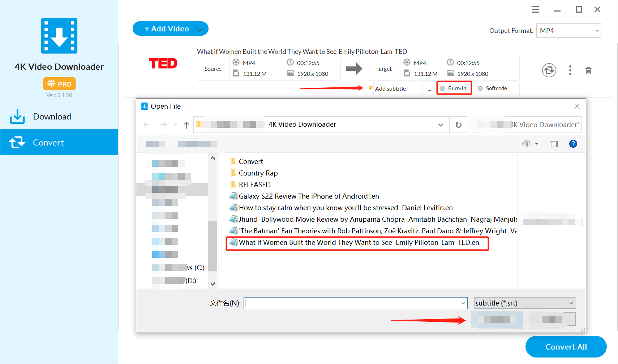Select the Burn-In radio button

point(442,88)
